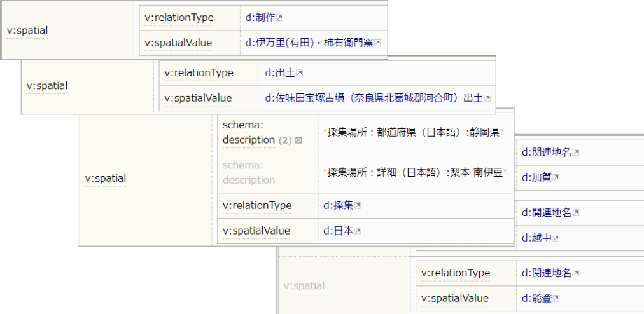
Task: Follow the d:伊万里(有田)・柿右衛門窯 link
Action: (309, 43)
